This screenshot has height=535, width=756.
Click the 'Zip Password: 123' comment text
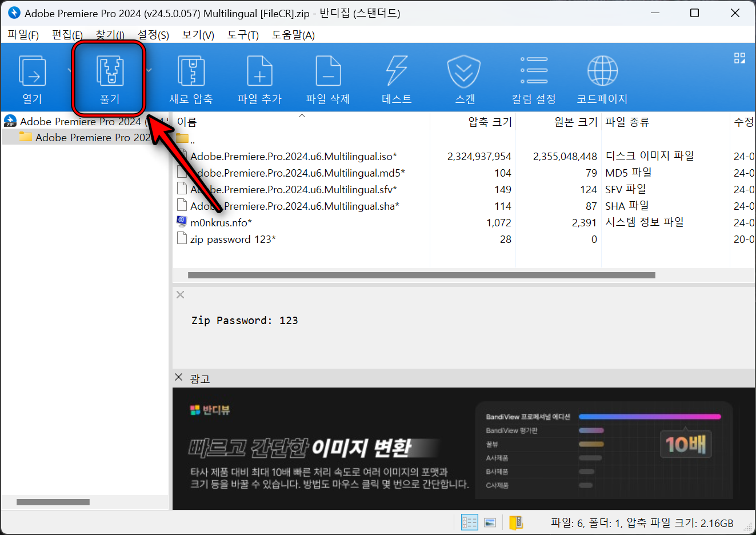(x=245, y=320)
